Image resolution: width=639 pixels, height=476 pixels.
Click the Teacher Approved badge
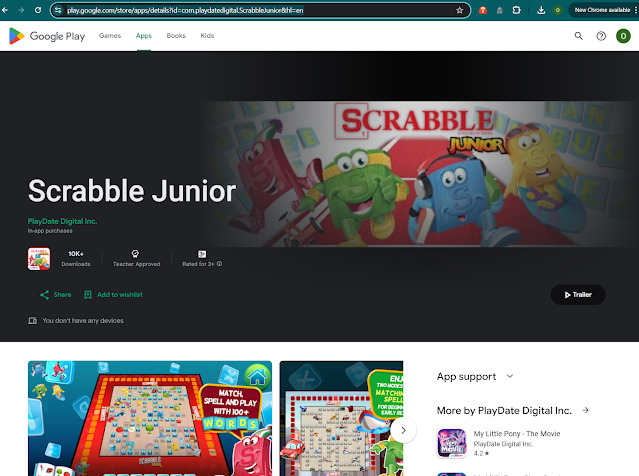click(x=137, y=258)
